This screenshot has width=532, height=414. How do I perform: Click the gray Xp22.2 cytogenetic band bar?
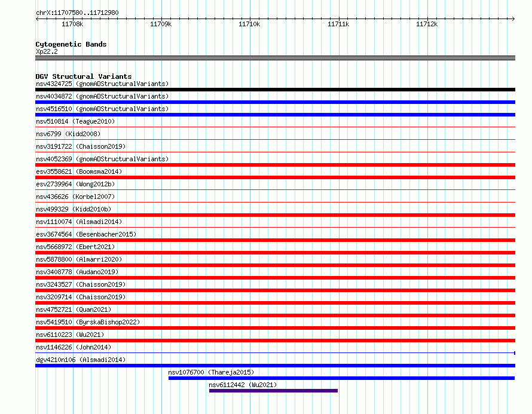[275, 58]
